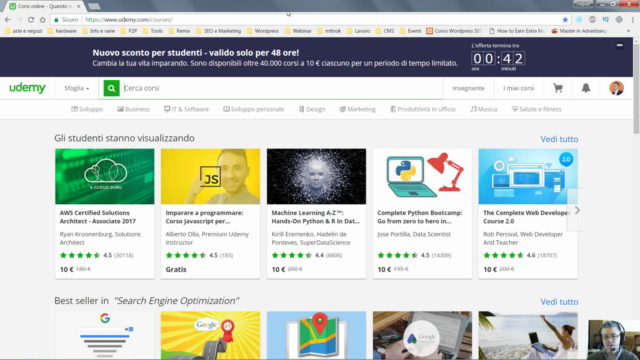
Task: Click the Insegnante link
Action: click(468, 88)
